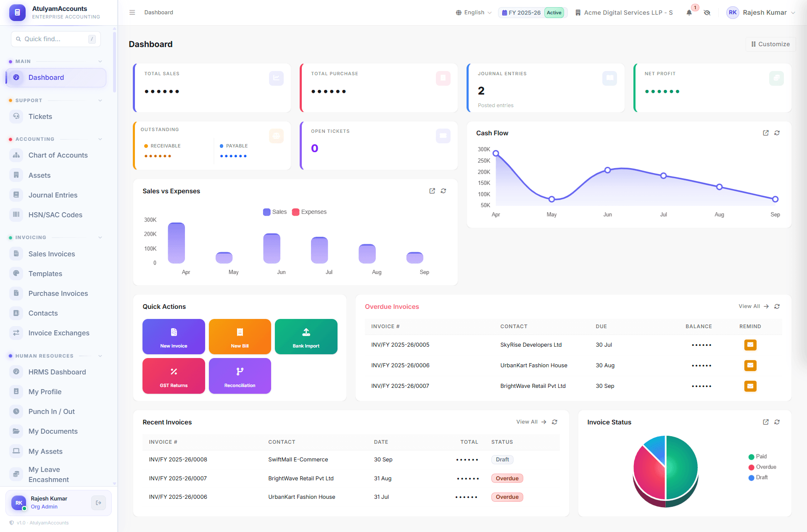Expand the Invoice Status chart

[766, 422]
